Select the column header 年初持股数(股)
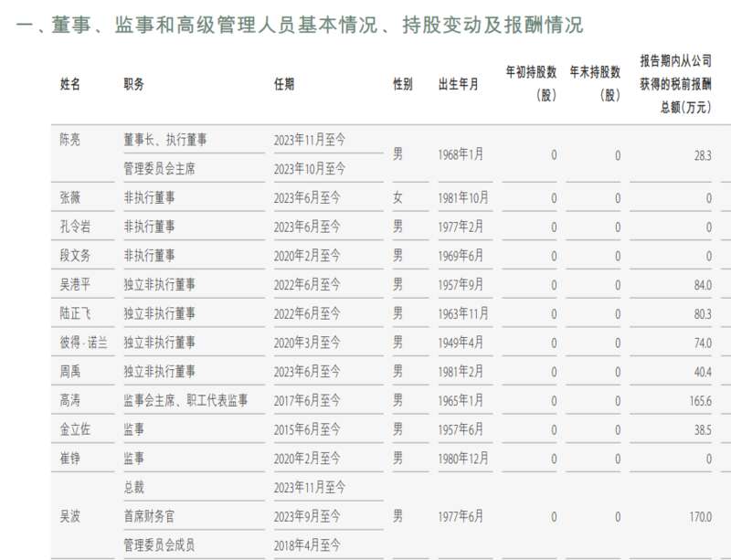The height and width of the screenshot is (560, 731). [531, 83]
